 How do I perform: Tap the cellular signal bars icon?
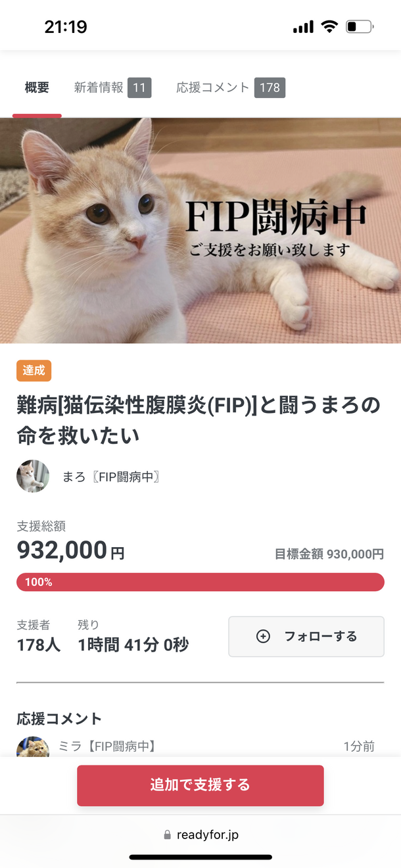(303, 27)
